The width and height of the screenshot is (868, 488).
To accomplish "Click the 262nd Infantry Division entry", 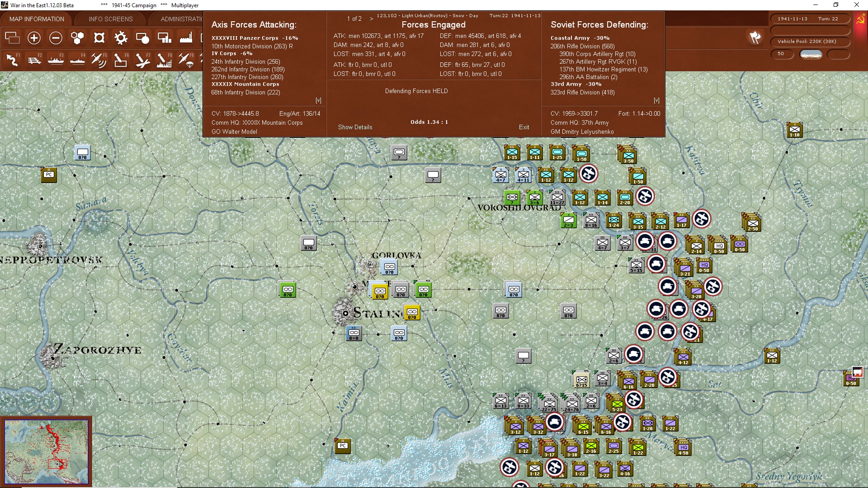I will 248,70.
